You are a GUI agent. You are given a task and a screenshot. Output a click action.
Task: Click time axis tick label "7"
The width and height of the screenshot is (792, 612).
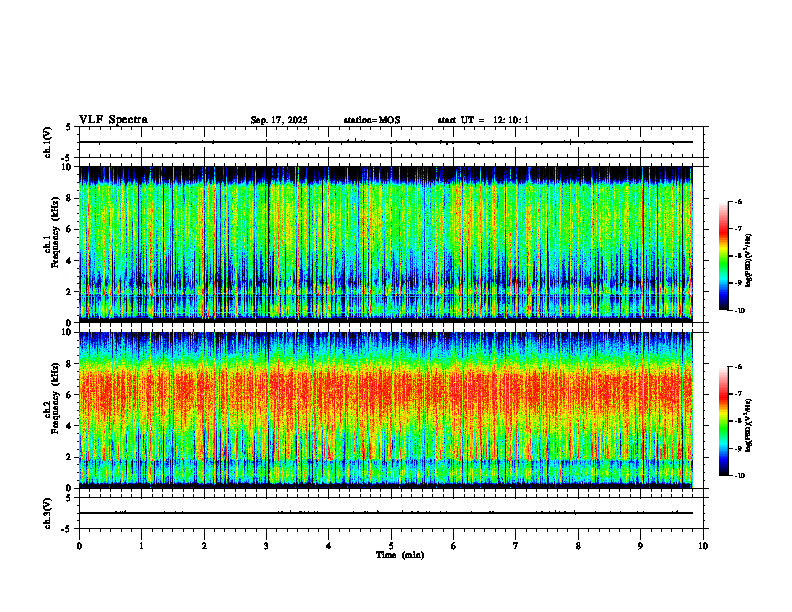[516, 546]
